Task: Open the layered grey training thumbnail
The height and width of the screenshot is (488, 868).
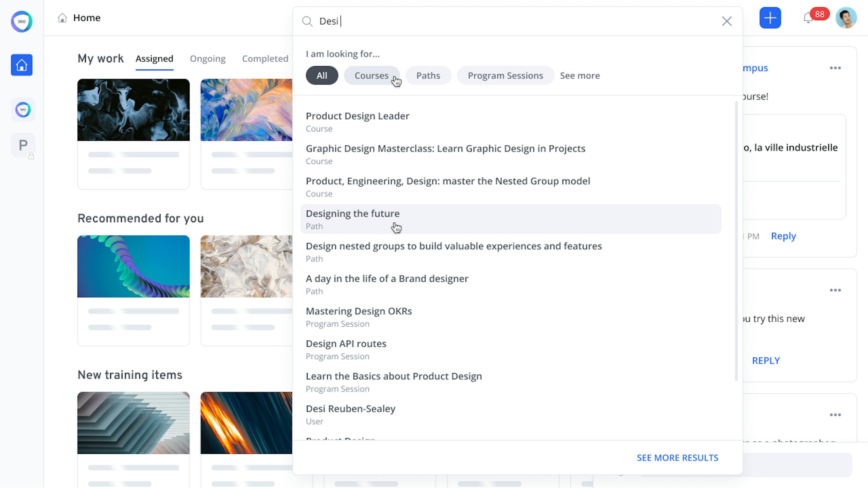Action: (x=134, y=423)
